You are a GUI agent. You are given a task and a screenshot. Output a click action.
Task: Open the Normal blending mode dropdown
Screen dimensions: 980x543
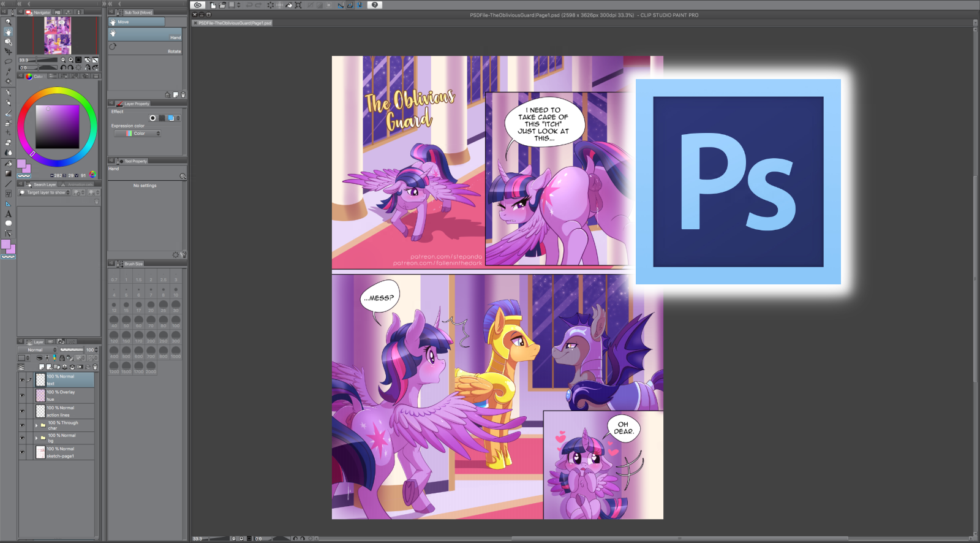pos(39,350)
